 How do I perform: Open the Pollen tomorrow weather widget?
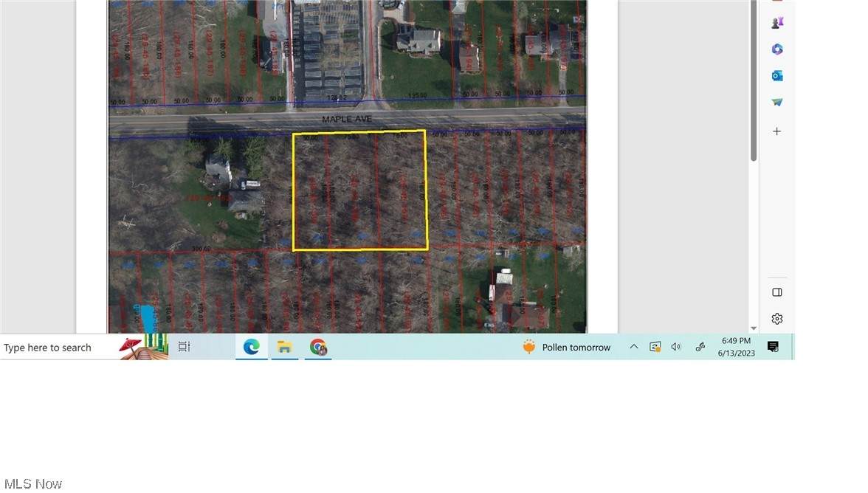567,347
